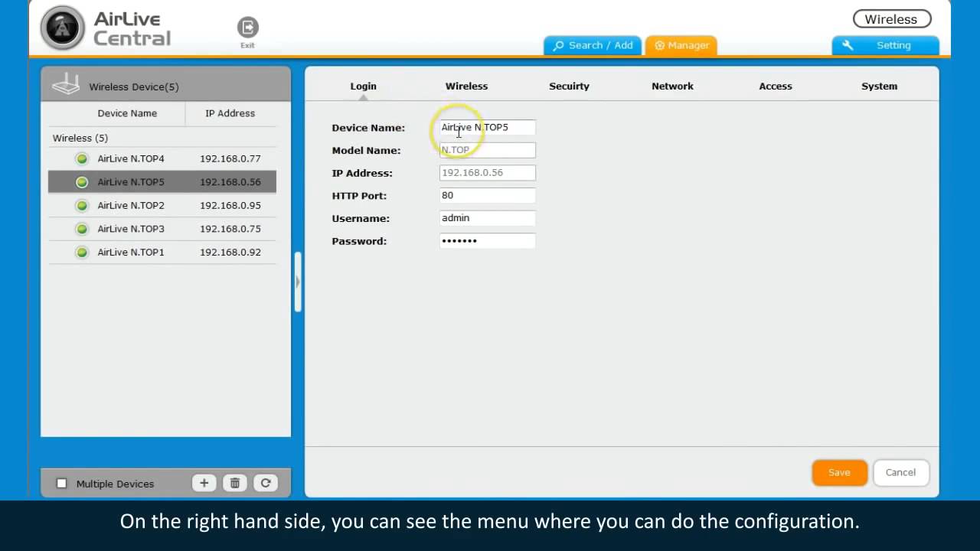Click the IP Address column header
Screen dimensions: 980x551
(x=230, y=113)
